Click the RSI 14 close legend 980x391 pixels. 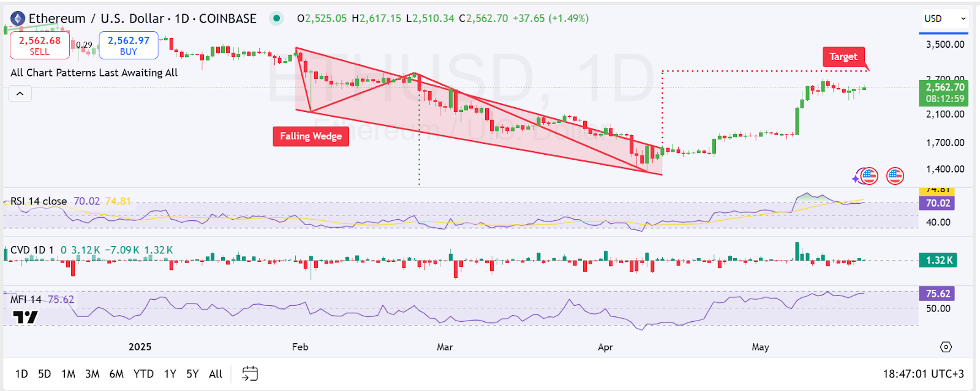click(x=39, y=201)
